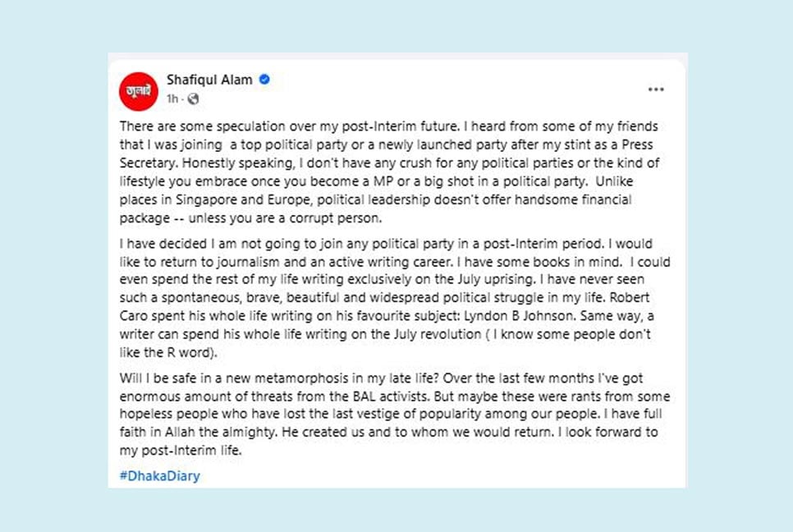Image resolution: width=793 pixels, height=532 pixels.
Task: Click the 1h post timestamp
Action: click(x=172, y=99)
